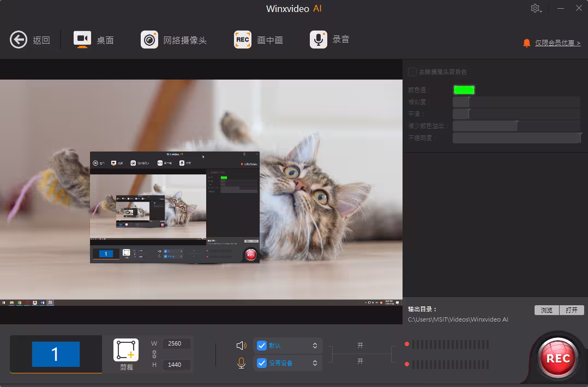588x387 pixels.
Task: Choose the picture-in-picture REC icon
Action: [243, 40]
